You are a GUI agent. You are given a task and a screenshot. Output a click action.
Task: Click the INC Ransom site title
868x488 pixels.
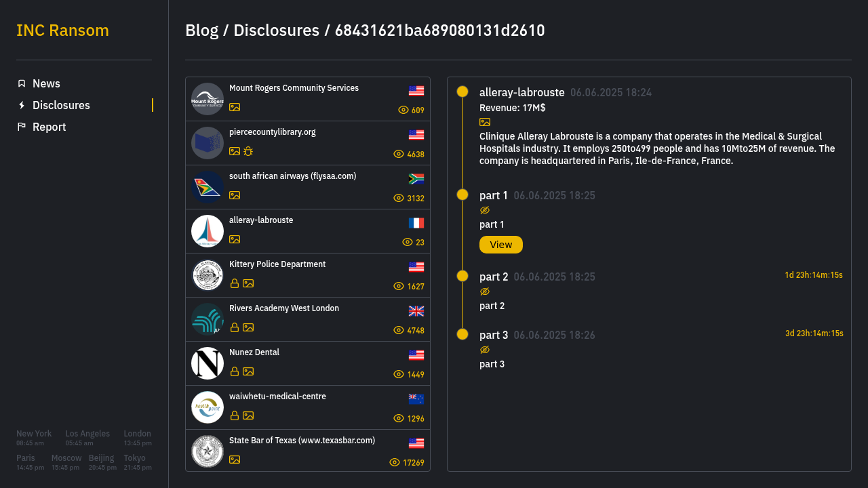(62, 30)
